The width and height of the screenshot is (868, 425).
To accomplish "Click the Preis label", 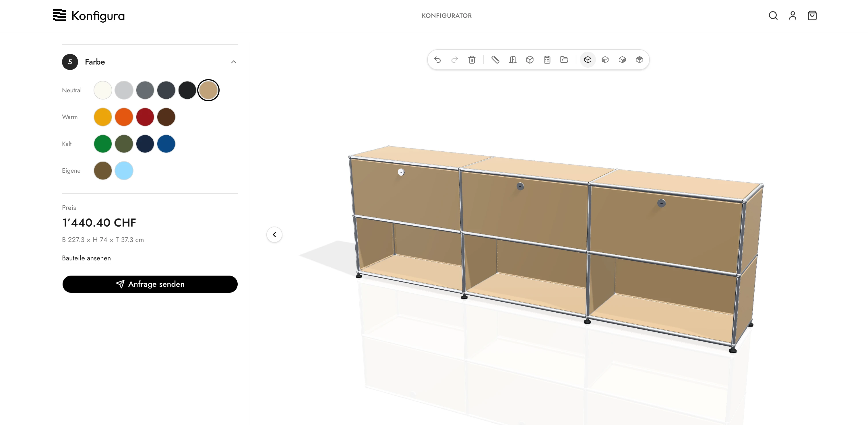I will pyautogui.click(x=69, y=208).
